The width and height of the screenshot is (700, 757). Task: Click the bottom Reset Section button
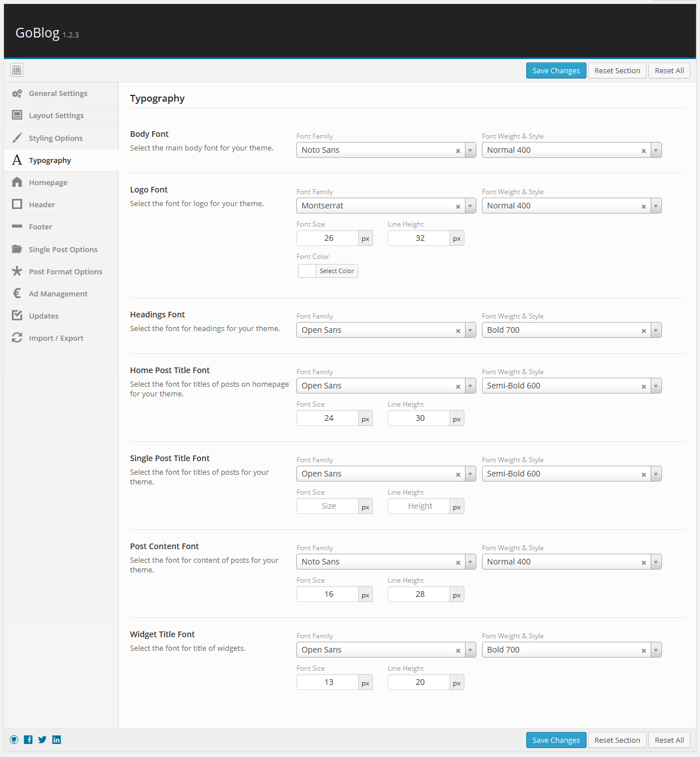(617, 740)
